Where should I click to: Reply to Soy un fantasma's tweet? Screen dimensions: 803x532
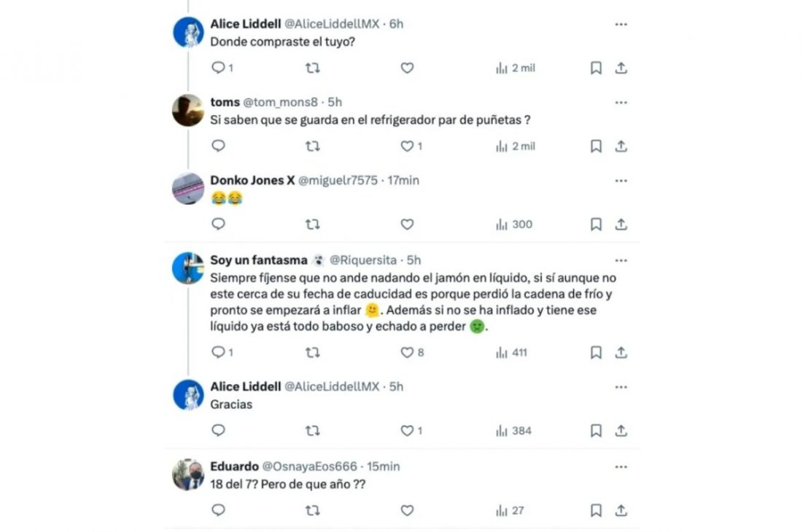tap(222, 352)
